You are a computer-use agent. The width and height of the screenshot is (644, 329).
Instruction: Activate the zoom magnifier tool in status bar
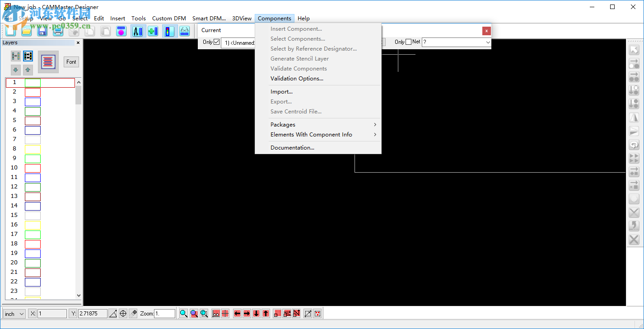(183, 313)
